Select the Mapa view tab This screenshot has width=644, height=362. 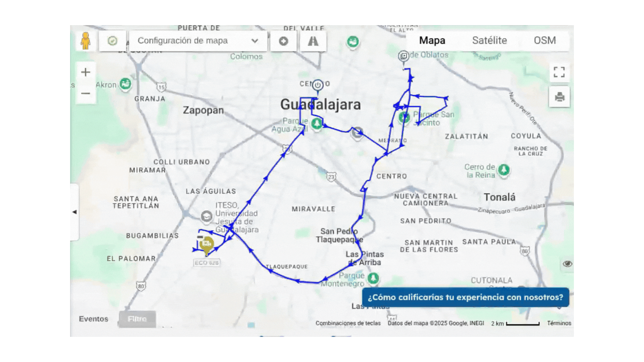pos(432,41)
